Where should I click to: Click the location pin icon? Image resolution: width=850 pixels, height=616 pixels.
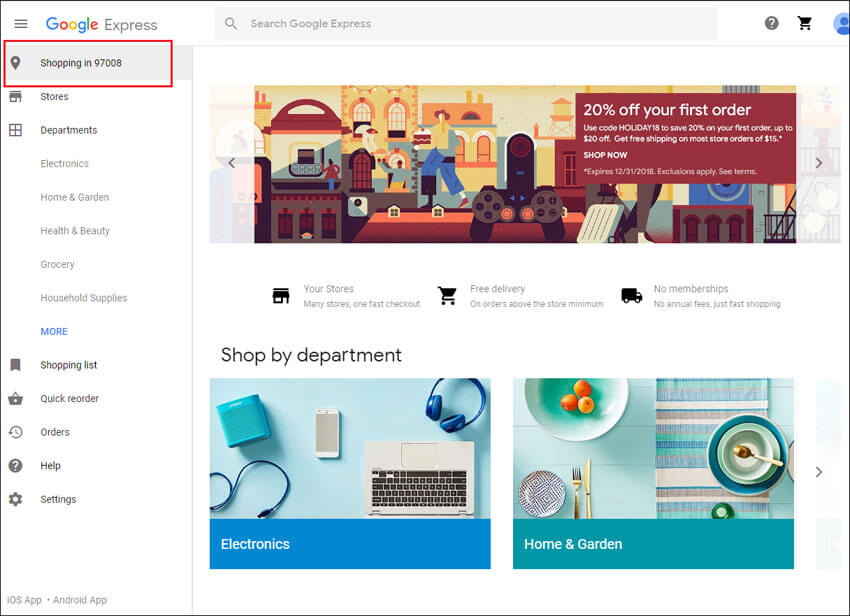point(16,63)
